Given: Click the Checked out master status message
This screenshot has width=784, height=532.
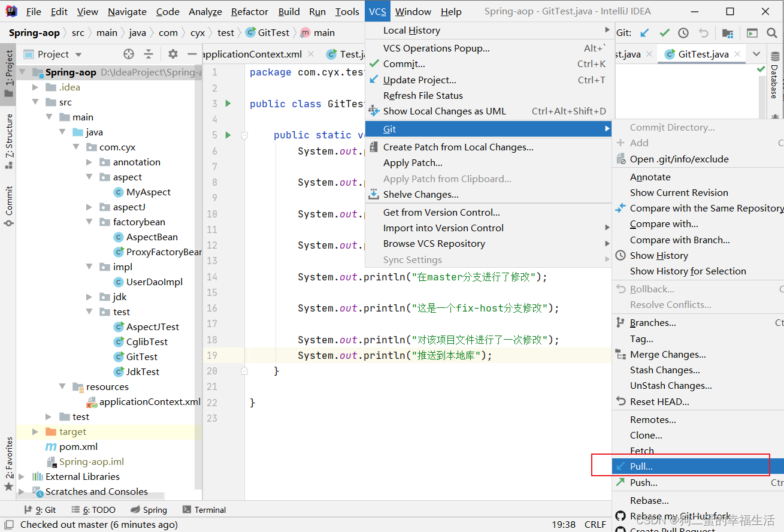Looking at the screenshot, I should [x=99, y=524].
